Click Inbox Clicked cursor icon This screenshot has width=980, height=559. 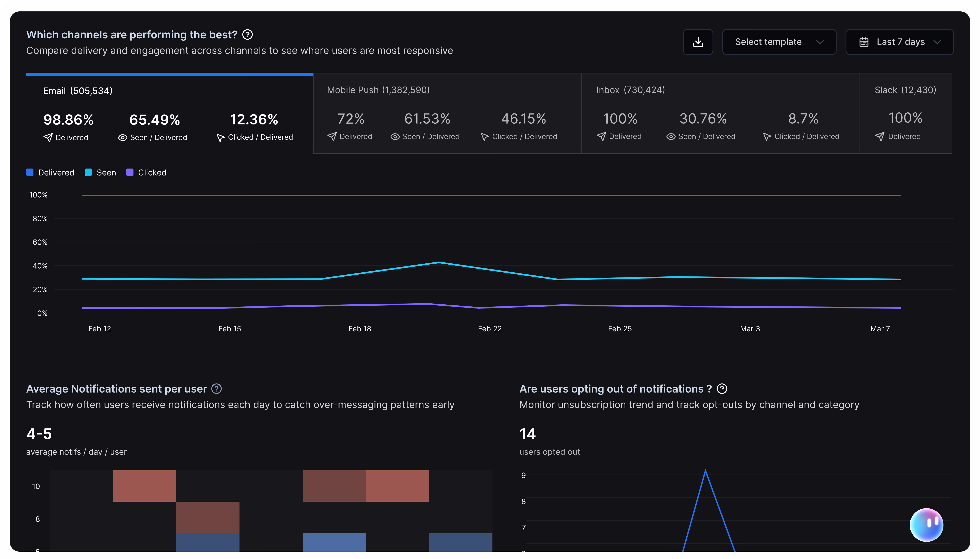[x=767, y=137]
